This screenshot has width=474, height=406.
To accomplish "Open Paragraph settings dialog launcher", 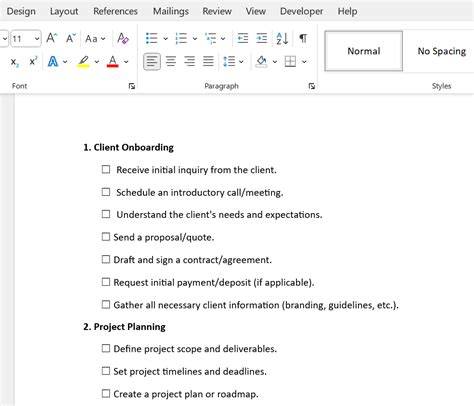I will click(312, 86).
